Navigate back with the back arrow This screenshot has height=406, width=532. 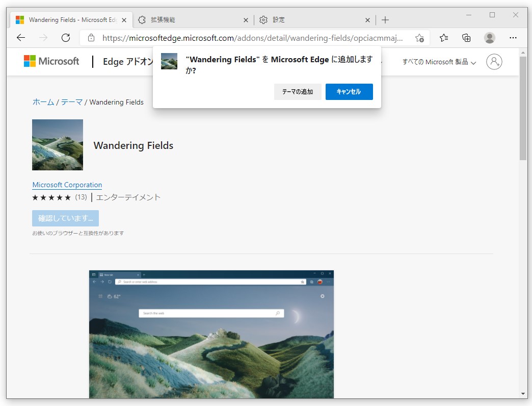click(x=20, y=37)
